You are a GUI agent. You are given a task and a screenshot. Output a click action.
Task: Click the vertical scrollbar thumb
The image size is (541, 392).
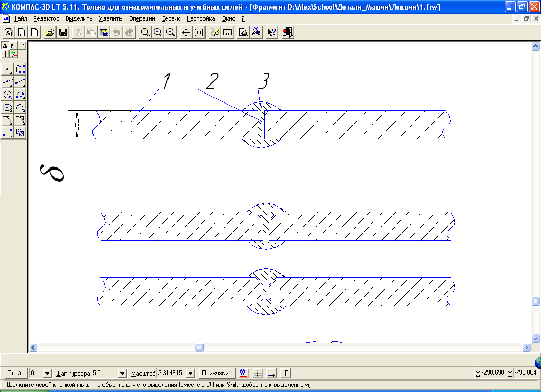(x=536, y=301)
